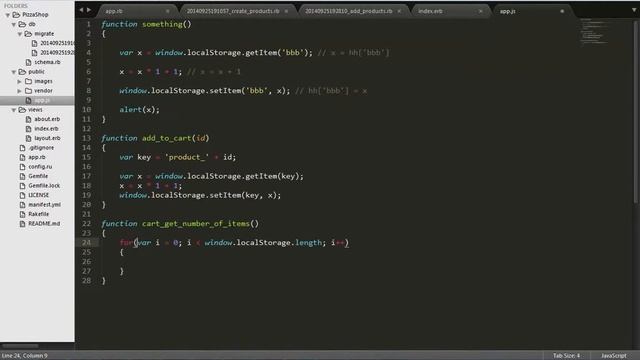Close the app.rb tab
This screenshot has height=360, width=640.
click(x=168, y=11)
